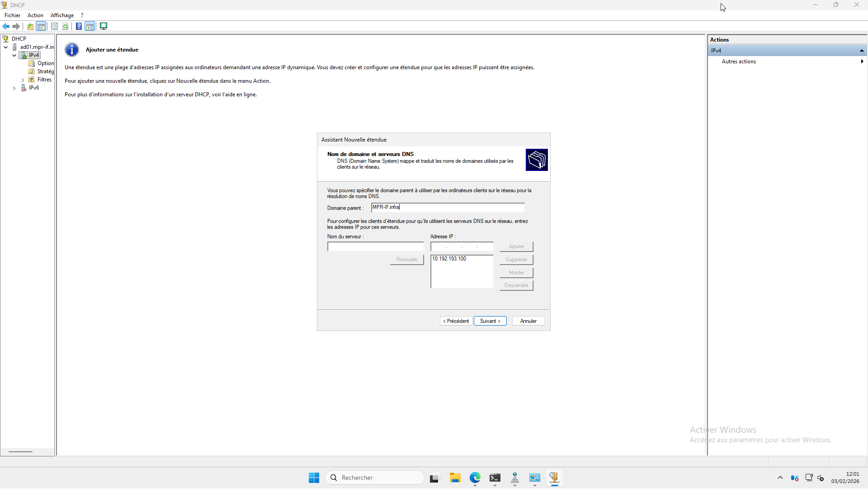Expand the IPv6 tree node
868x492 pixels.
[14, 88]
